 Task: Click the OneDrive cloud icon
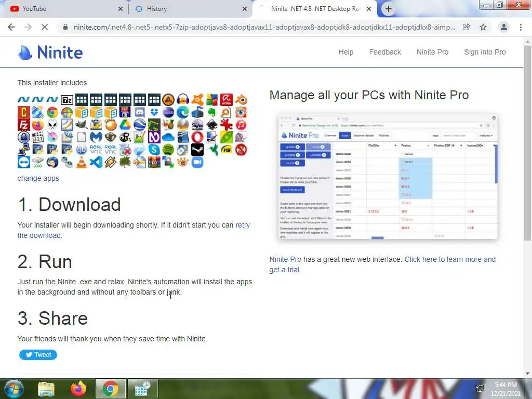(168, 137)
